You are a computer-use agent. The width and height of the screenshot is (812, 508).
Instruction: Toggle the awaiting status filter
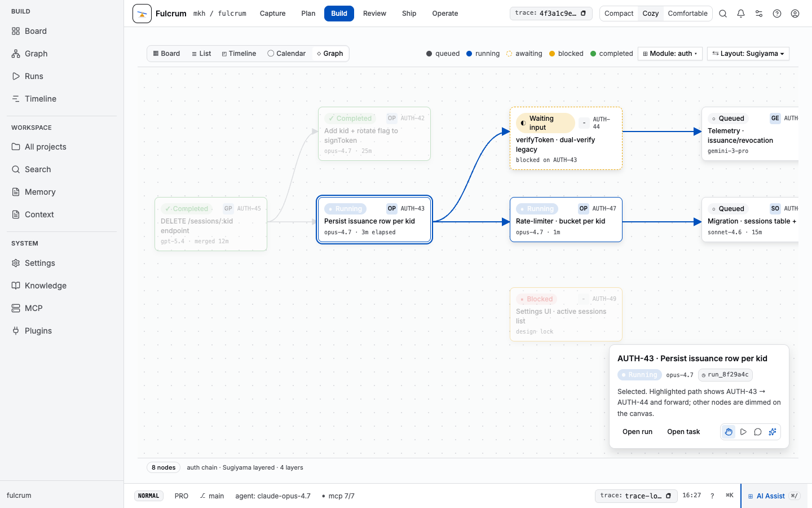tap(524, 54)
